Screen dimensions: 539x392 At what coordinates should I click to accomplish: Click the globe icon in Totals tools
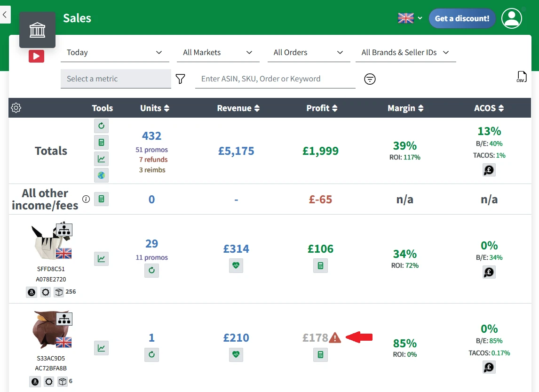click(102, 176)
